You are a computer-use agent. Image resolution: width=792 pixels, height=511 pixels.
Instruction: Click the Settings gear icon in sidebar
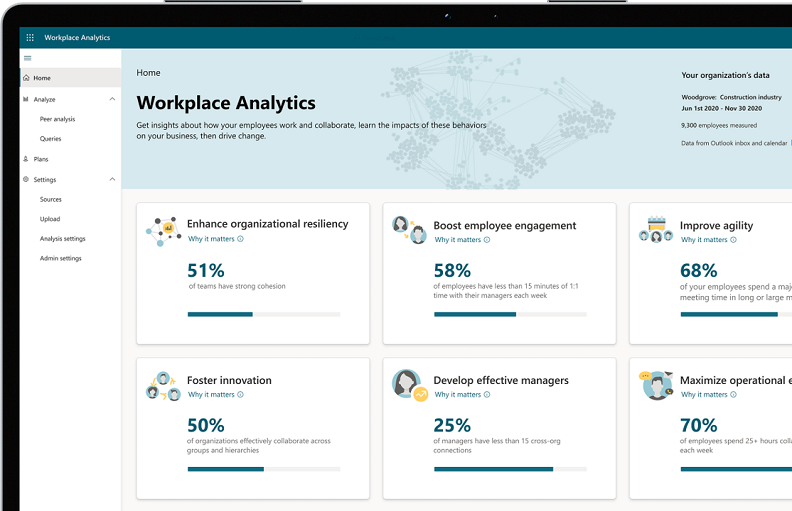pos(26,179)
